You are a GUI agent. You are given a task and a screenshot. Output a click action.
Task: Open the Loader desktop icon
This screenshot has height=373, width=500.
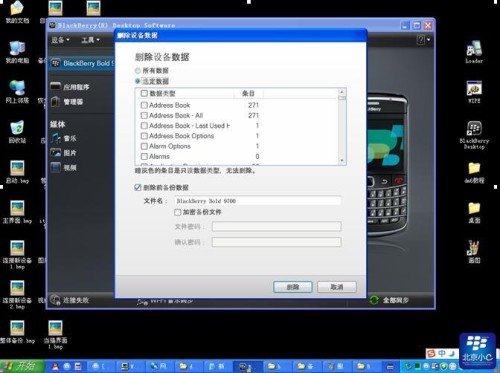pyautogui.click(x=474, y=48)
